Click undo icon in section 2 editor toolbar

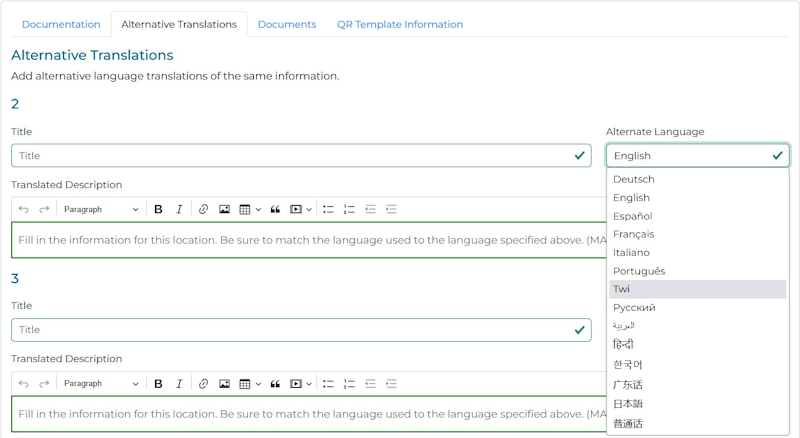(24, 209)
